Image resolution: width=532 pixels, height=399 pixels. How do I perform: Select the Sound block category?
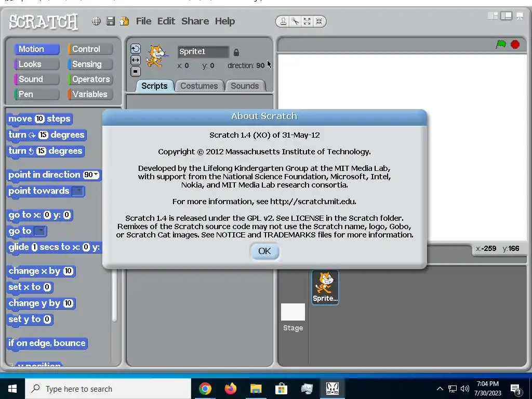37,79
